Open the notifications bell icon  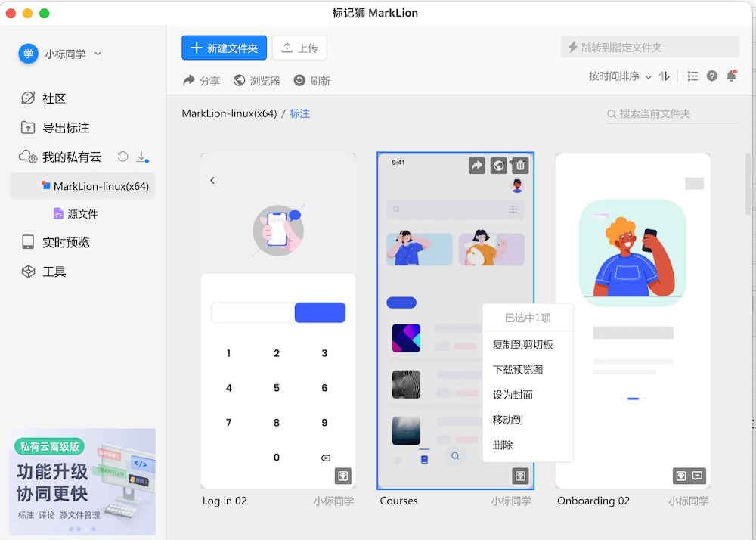click(731, 76)
